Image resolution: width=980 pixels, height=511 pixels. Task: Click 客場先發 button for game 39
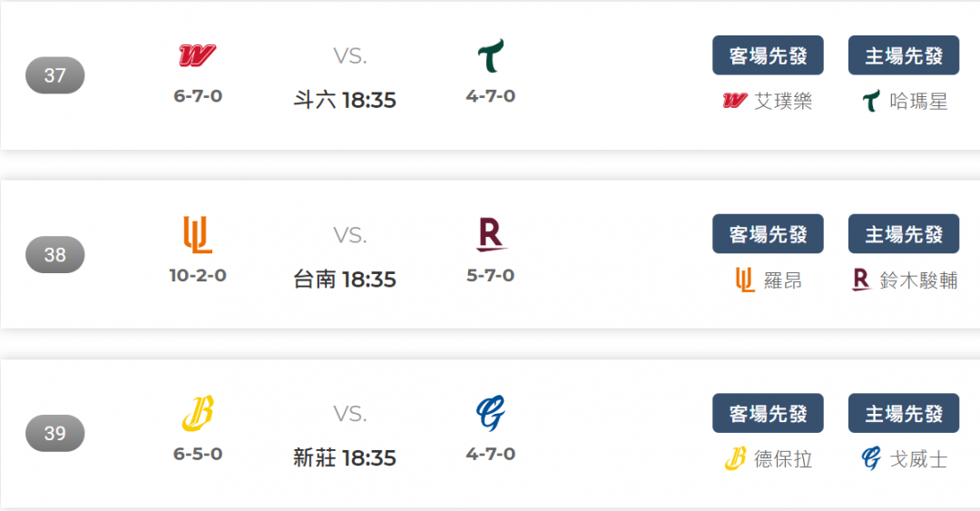769,413
